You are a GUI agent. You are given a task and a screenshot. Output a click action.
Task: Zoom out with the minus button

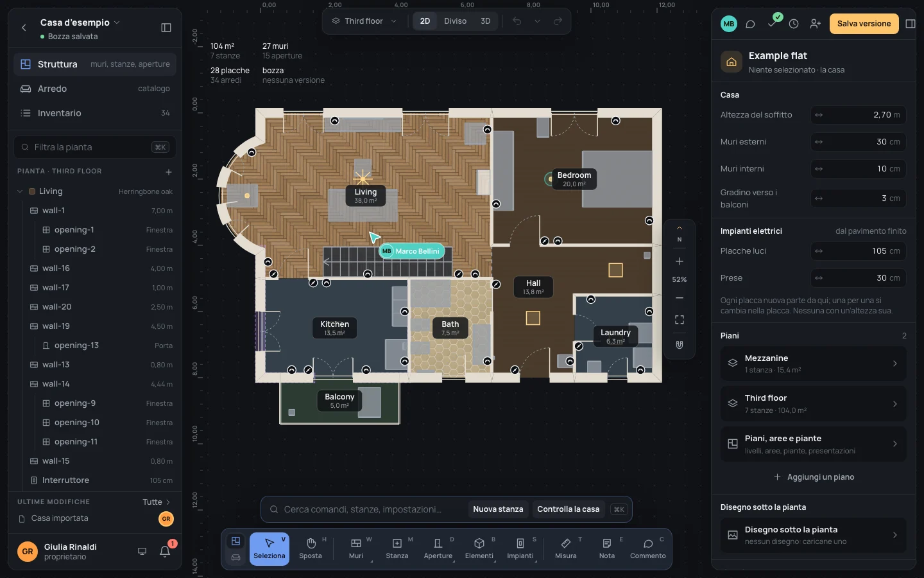[x=680, y=298]
